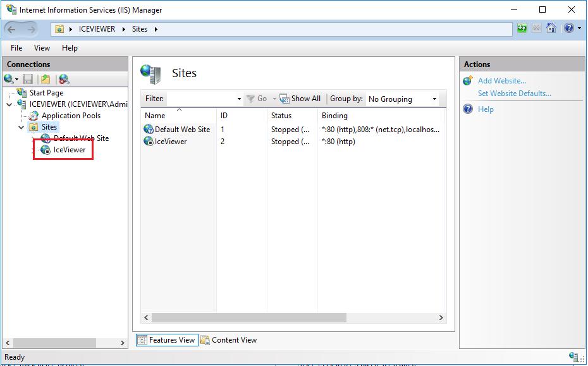Viewport: 588px width, 366px height.
Task: Collapse the ICEVIEWER server node
Action: [x=9, y=105]
